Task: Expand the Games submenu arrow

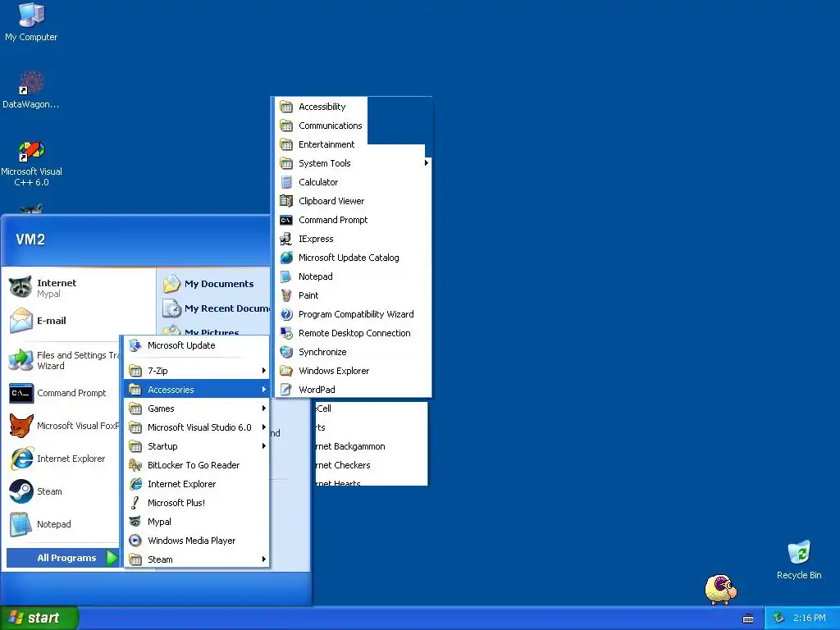Action: (263, 409)
